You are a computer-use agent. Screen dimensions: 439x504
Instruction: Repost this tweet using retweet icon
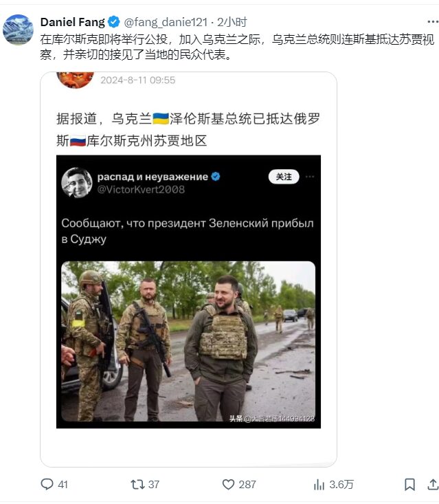click(x=137, y=484)
